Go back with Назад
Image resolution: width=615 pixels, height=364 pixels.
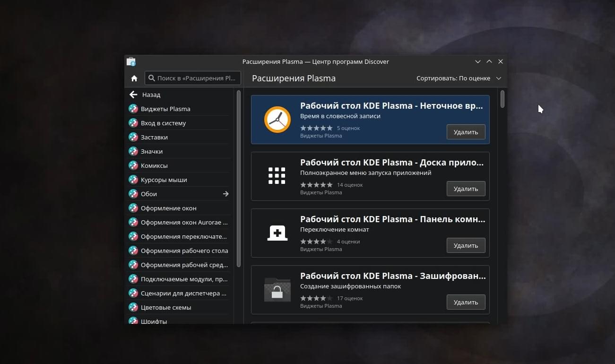[179, 95]
